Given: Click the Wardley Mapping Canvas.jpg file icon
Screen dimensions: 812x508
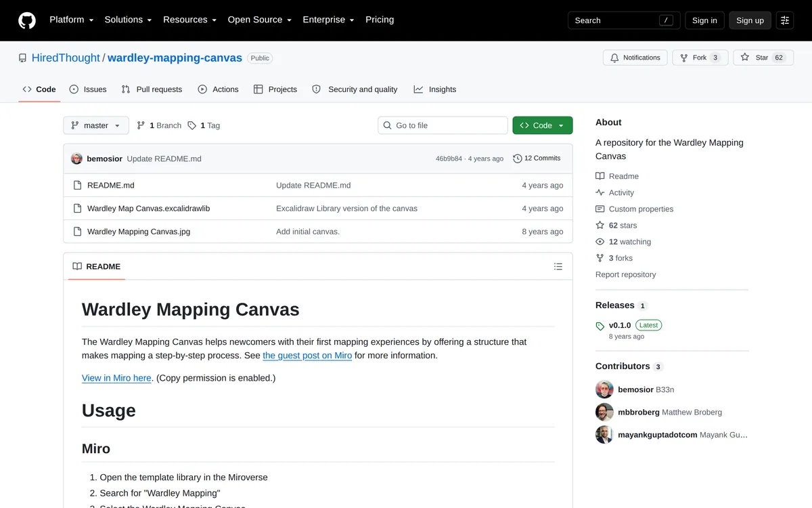Looking at the screenshot, I should [x=77, y=232].
